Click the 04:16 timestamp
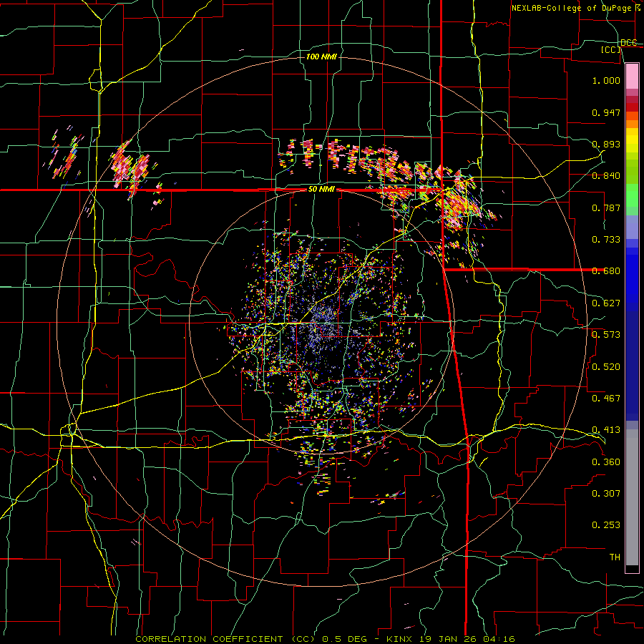The width and height of the screenshot is (644, 644). click(x=499, y=639)
